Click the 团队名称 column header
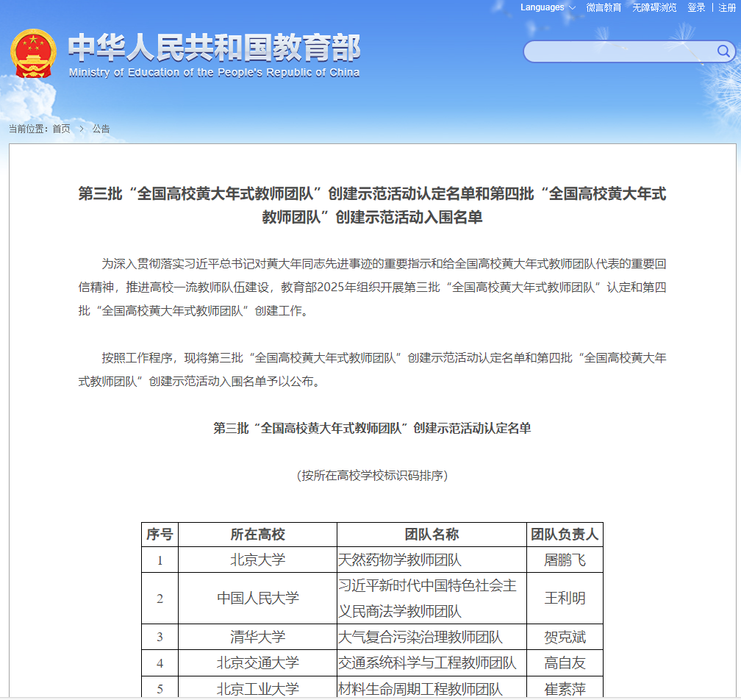The height and width of the screenshot is (700, 741). [432, 535]
